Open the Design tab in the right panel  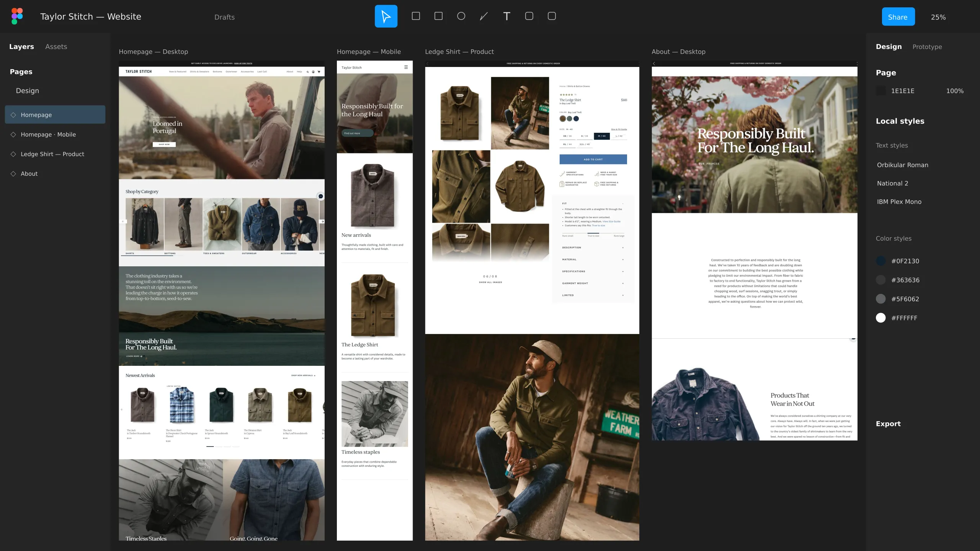[x=889, y=47]
